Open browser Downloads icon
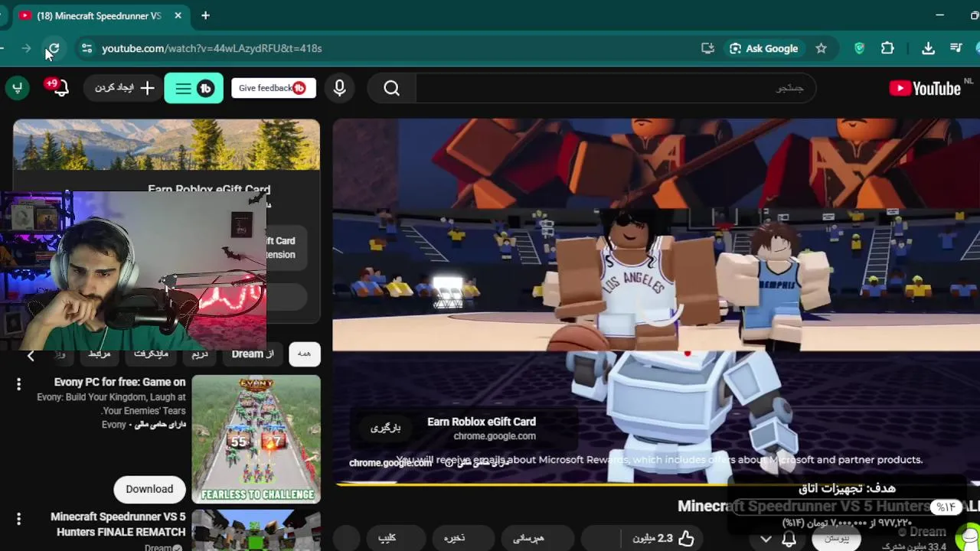 pos(928,48)
